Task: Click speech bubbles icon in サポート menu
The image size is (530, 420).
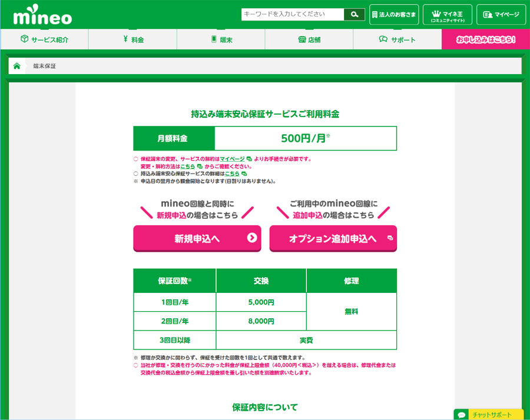Action: (x=383, y=39)
